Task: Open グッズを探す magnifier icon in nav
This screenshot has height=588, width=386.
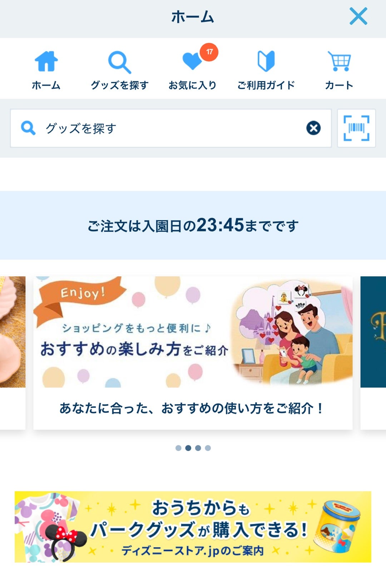Action: pyautogui.click(x=119, y=62)
